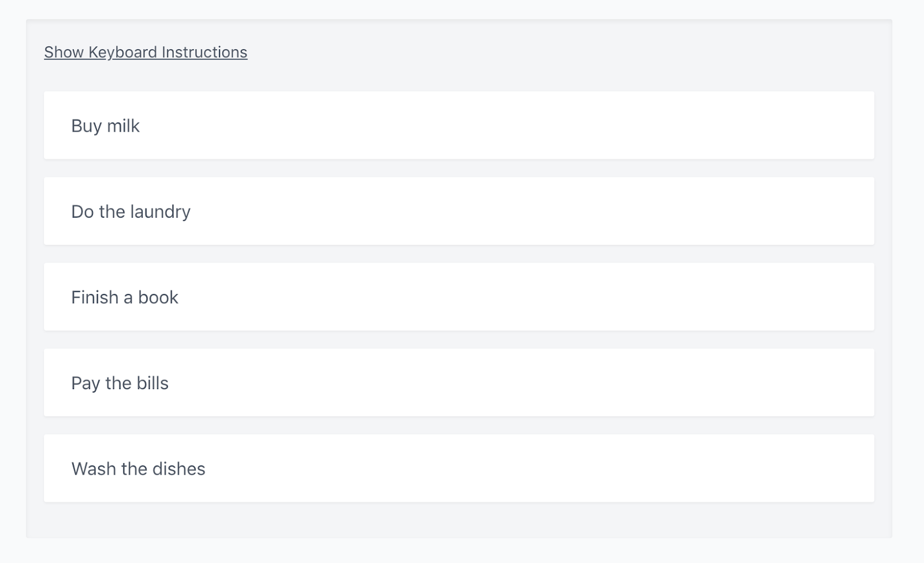Click the word "Show" in the link
Image resolution: width=924 pixels, height=563 pixels.
pos(64,52)
